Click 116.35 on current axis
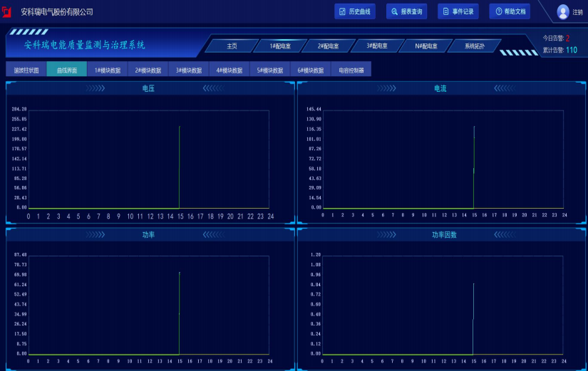Screen dimensions: 588x371 [x=314, y=129]
